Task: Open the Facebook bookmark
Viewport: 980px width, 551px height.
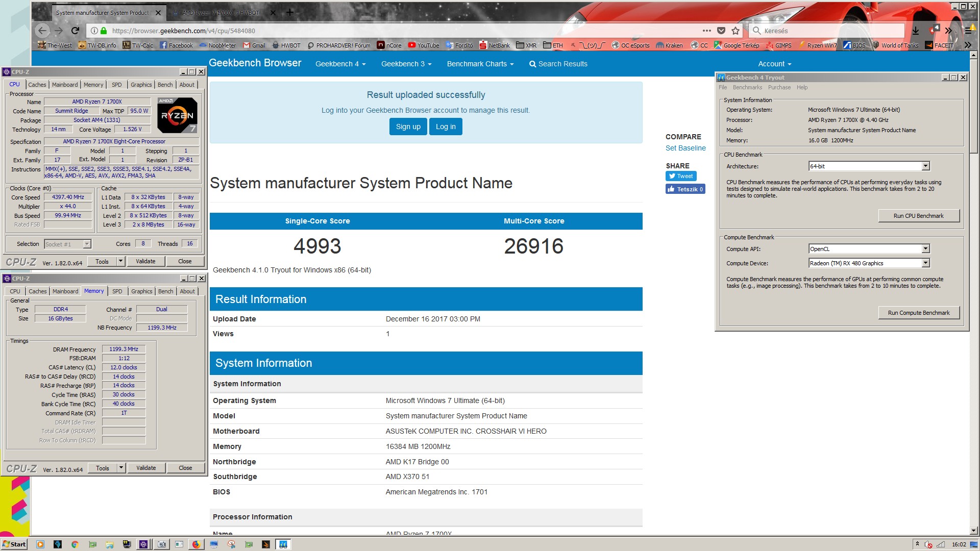Action: coord(176,45)
